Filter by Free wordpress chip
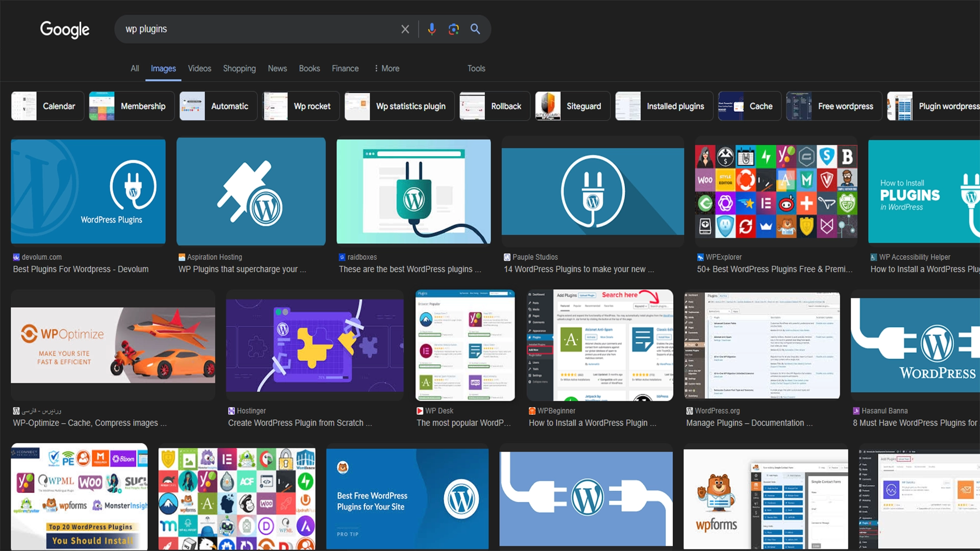 coord(834,106)
